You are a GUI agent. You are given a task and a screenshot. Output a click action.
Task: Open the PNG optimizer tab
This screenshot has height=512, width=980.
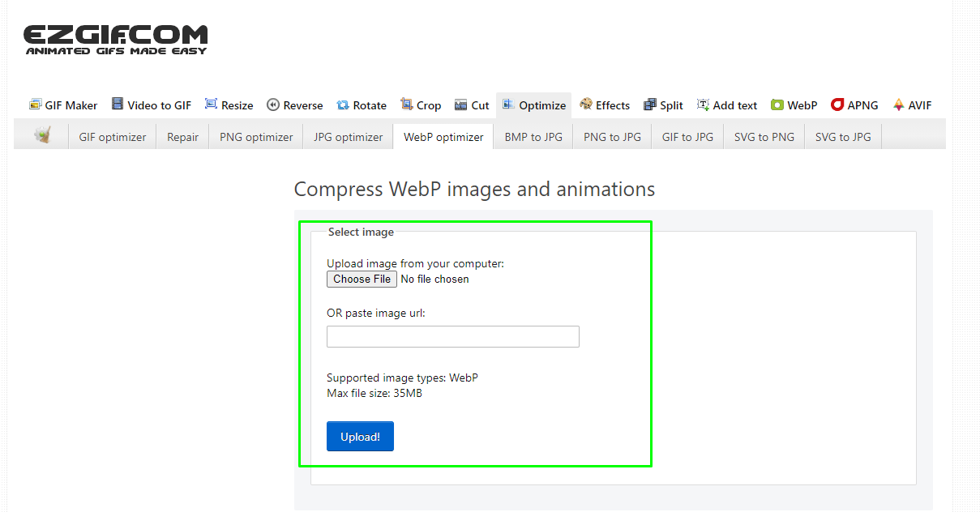[x=256, y=137]
